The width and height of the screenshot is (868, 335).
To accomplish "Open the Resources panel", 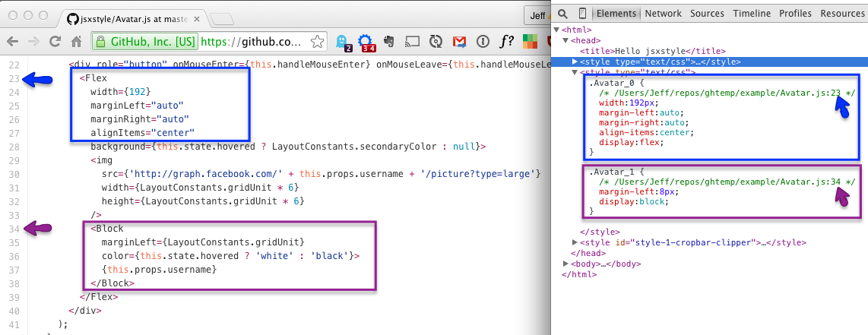I will [x=842, y=13].
